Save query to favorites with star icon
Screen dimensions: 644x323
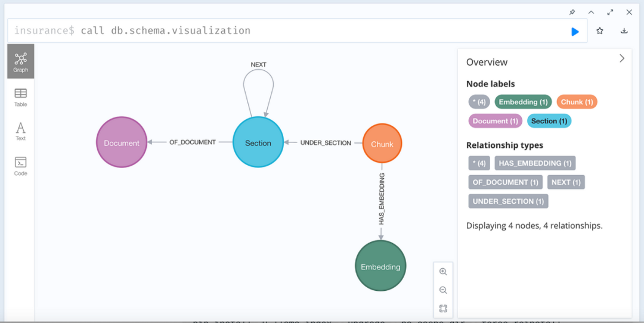600,31
